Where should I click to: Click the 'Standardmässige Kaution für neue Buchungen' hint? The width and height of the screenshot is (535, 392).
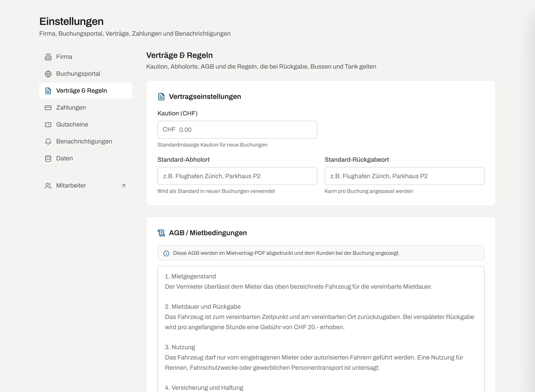[x=212, y=145]
